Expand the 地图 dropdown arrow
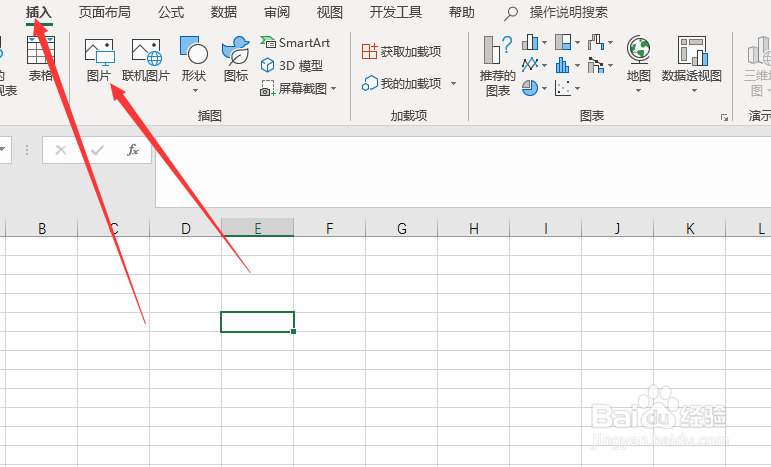The height and width of the screenshot is (467, 771). (638, 90)
